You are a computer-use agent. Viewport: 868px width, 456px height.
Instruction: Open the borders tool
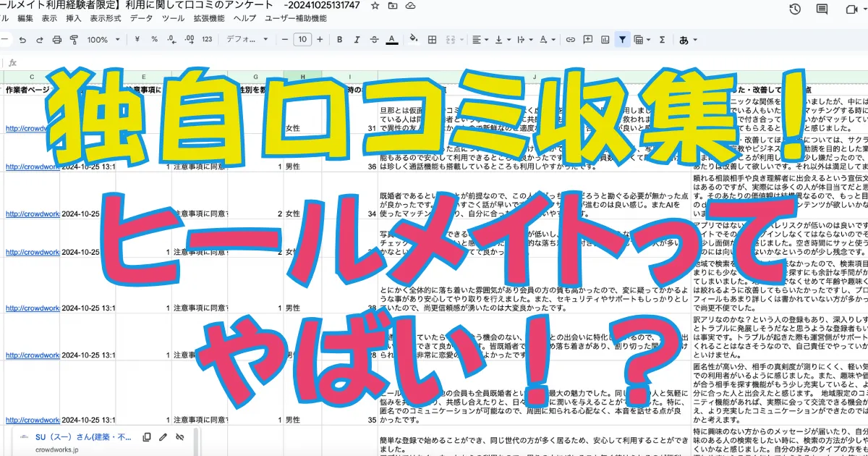point(432,40)
